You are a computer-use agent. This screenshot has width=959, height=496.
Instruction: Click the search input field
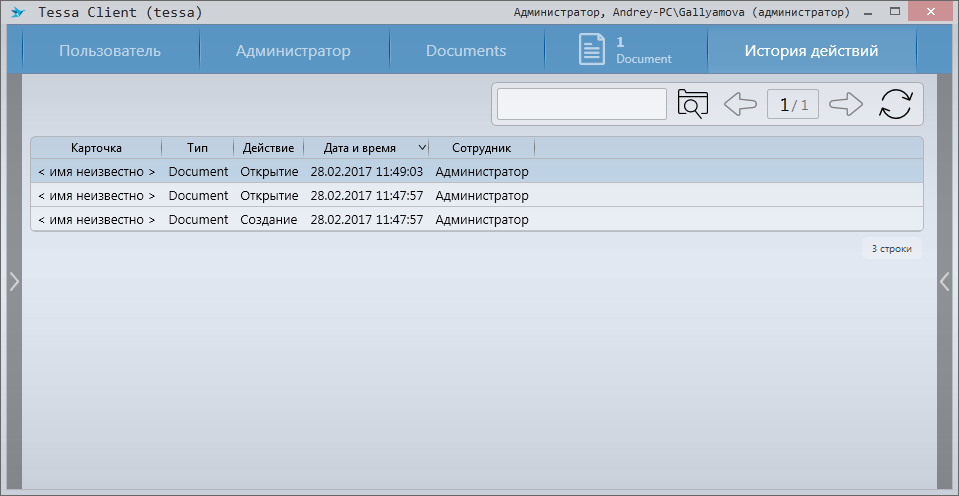click(582, 104)
